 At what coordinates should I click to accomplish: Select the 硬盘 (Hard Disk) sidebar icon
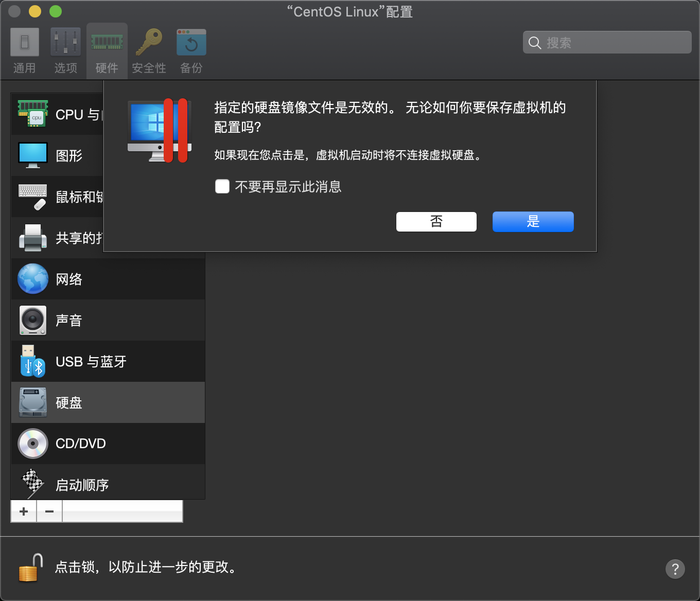32,402
